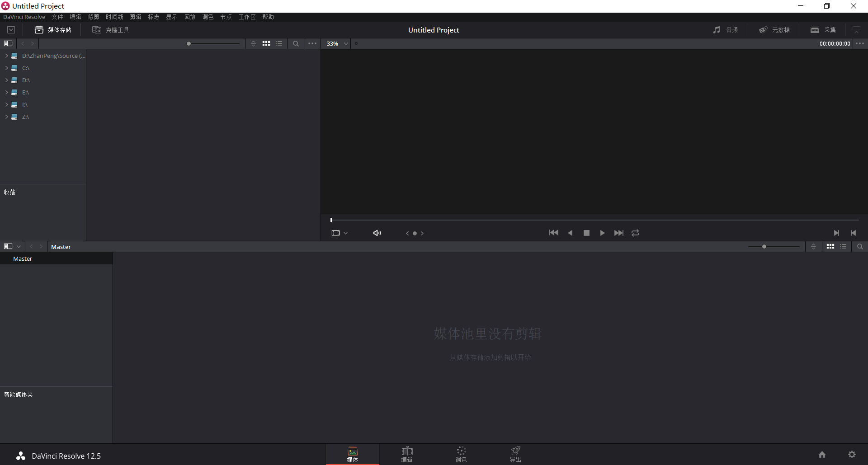Open project settings gear icon
This screenshot has height=465, width=868.
pos(852,455)
